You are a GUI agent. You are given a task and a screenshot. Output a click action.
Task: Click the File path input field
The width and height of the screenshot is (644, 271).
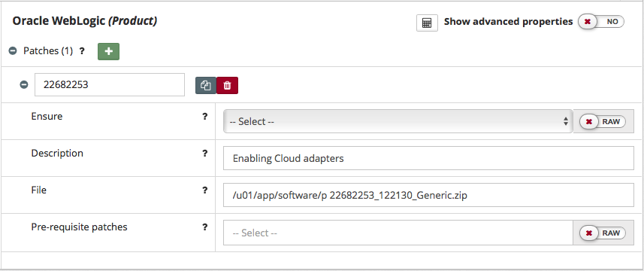pos(428,195)
